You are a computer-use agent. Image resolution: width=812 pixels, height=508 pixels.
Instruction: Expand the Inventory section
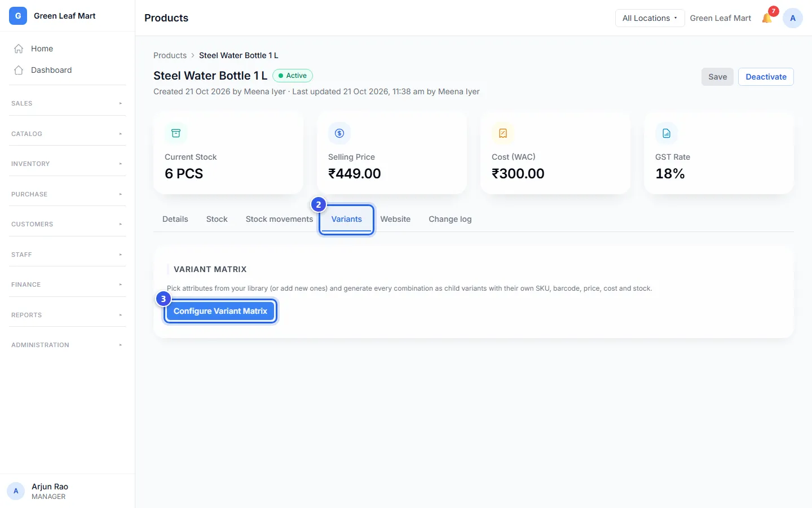(67, 164)
